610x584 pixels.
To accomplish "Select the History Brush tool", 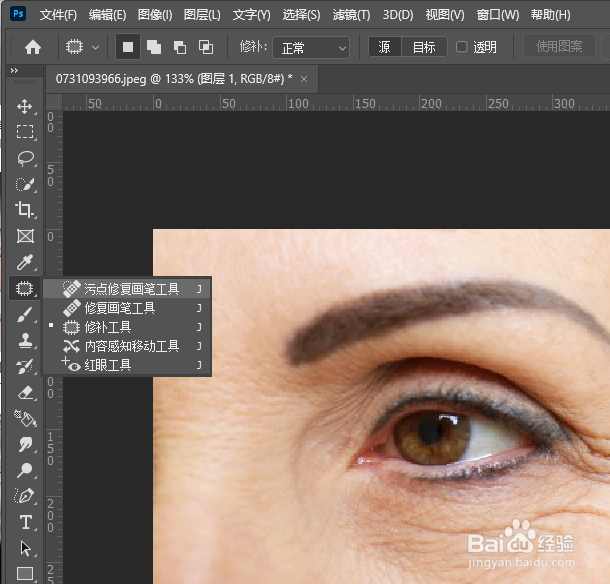I will tap(25, 367).
